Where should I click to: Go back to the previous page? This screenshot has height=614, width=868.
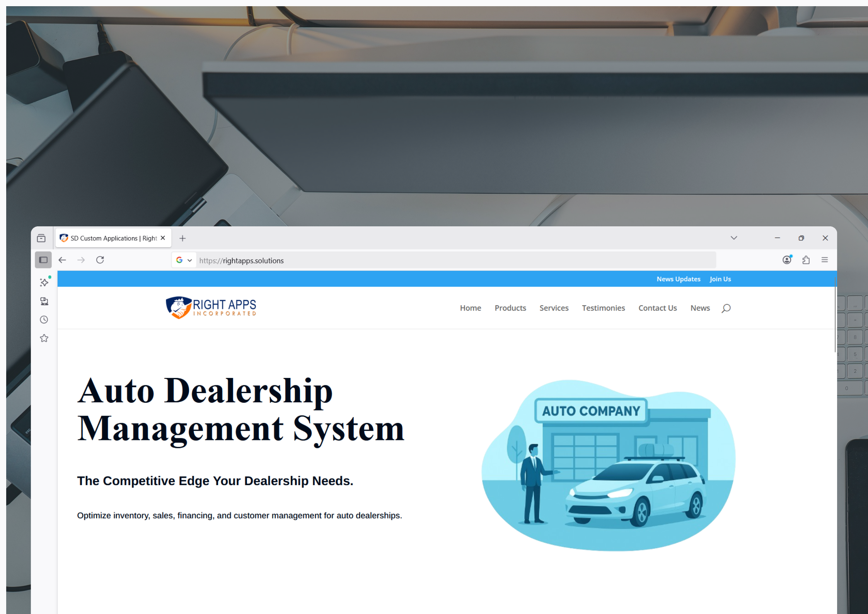coord(62,260)
